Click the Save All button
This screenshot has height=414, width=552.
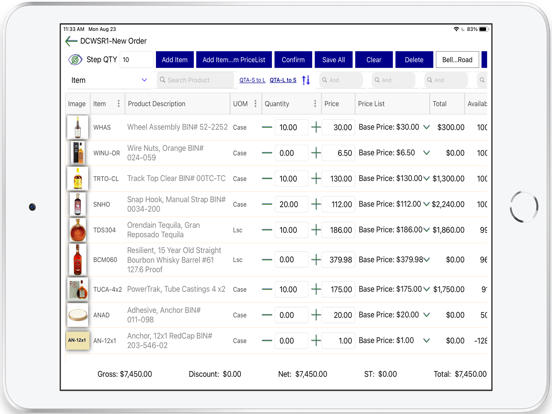[x=333, y=59]
